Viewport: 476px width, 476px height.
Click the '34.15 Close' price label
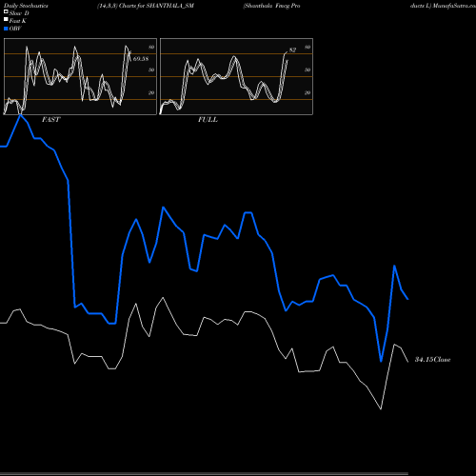coord(433,360)
